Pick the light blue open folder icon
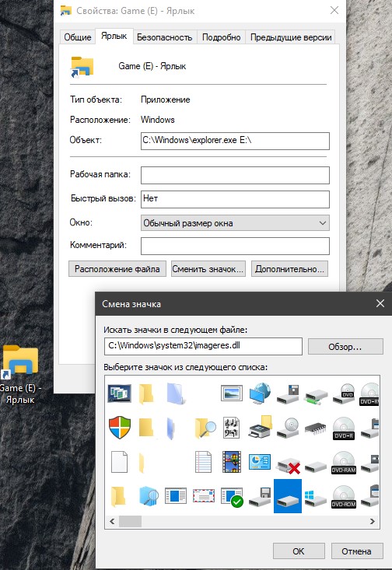The height and width of the screenshot is (570, 392). point(176,393)
